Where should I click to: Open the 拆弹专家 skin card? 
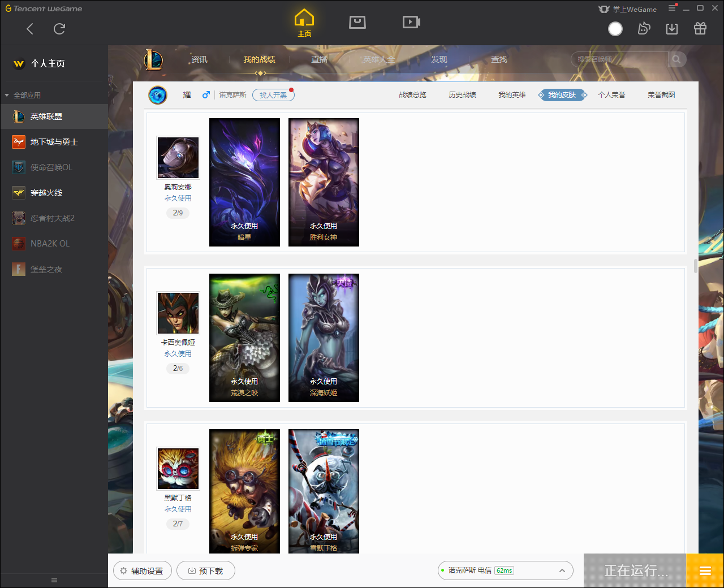click(x=244, y=491)
